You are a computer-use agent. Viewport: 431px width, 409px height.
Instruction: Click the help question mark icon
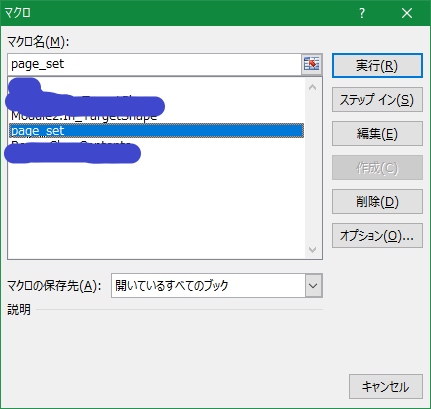coord(362,13)
